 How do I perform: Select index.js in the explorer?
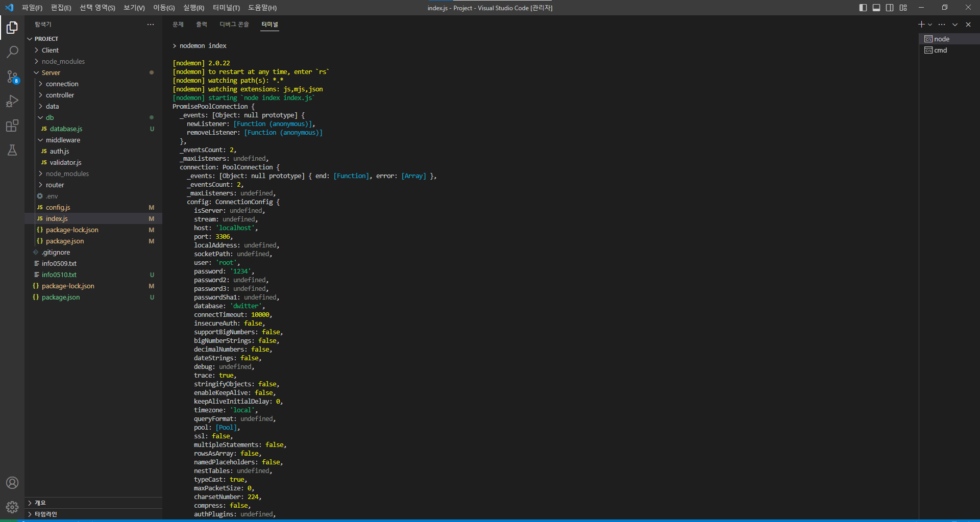click(x=93, y=218)
